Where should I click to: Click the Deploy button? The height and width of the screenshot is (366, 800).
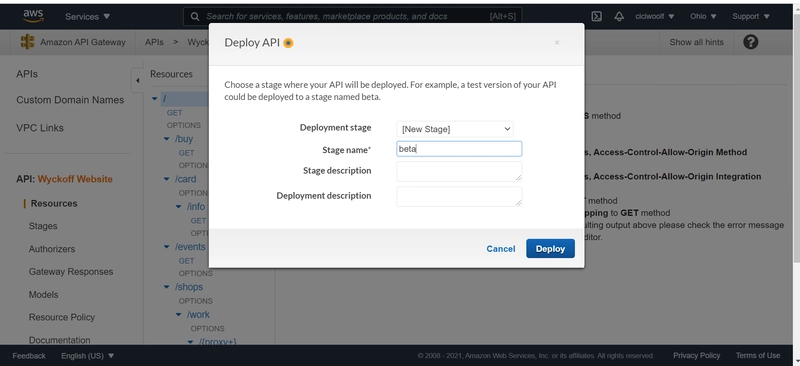pyautogui.click(x=550, y=249)
